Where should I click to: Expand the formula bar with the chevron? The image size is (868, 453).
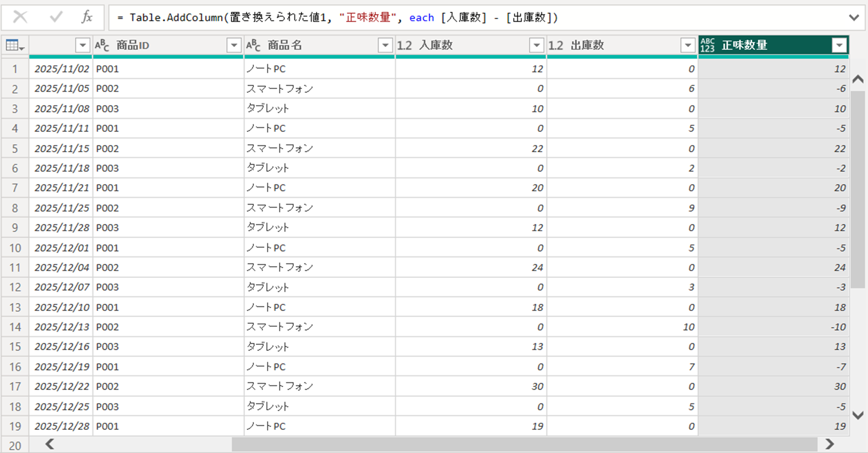pyautogui.click(x=854, y=18)
